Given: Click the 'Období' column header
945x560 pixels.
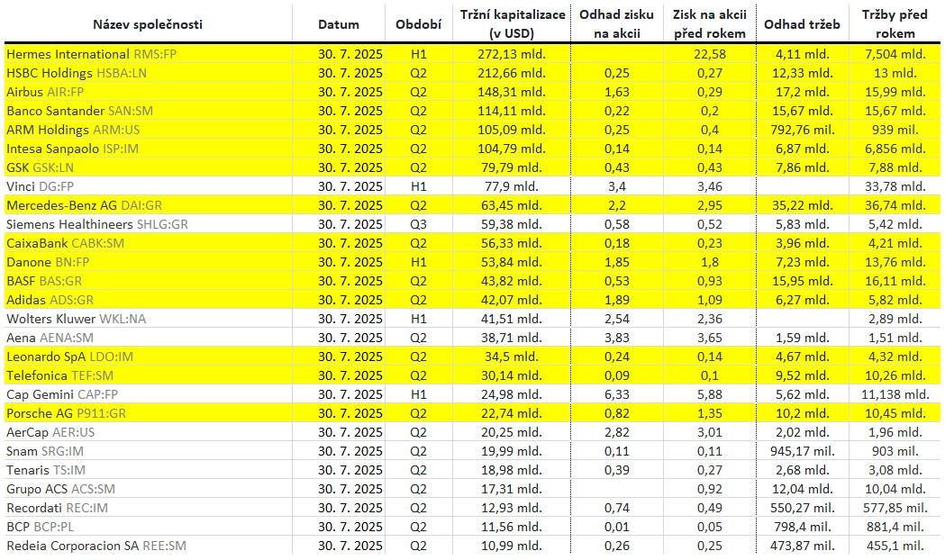Looking at the screenshot, I should pos(418,24).
